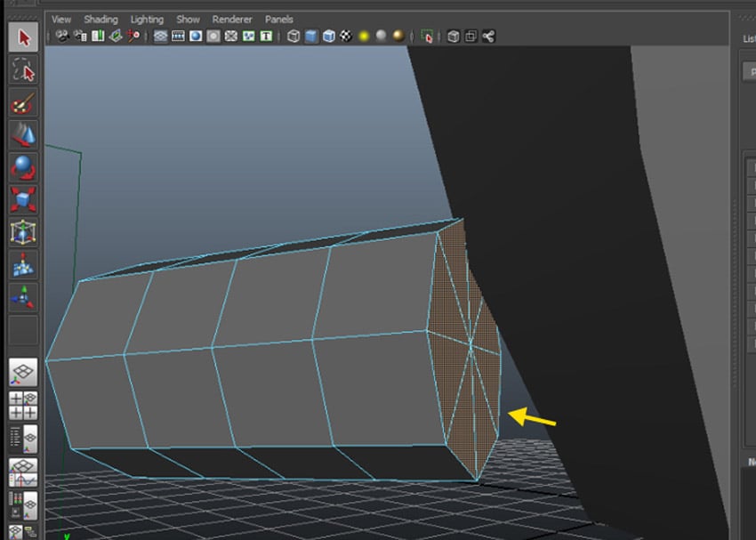Image resolution: width=756 pixels, height=540 pixels.
Task: Open the Shading menu
Action: coord(101,19)
